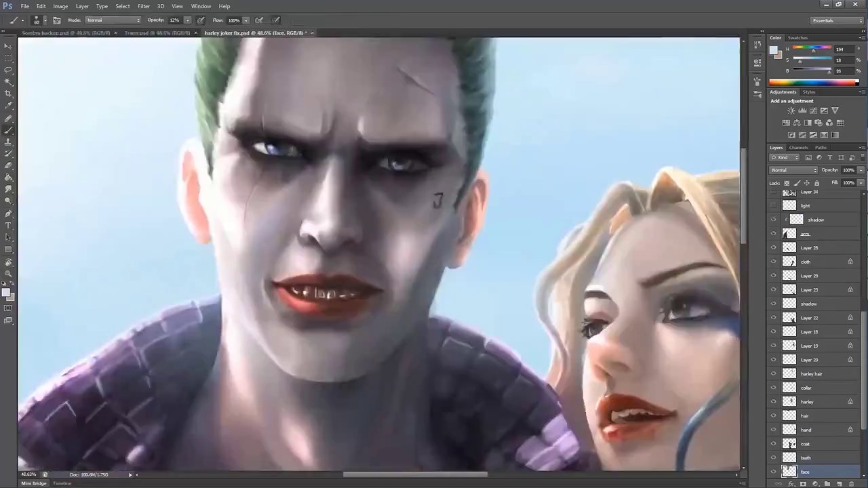Select the Horizontal Type tool
This screenshot has width=868, height=488.
[8, 225]
